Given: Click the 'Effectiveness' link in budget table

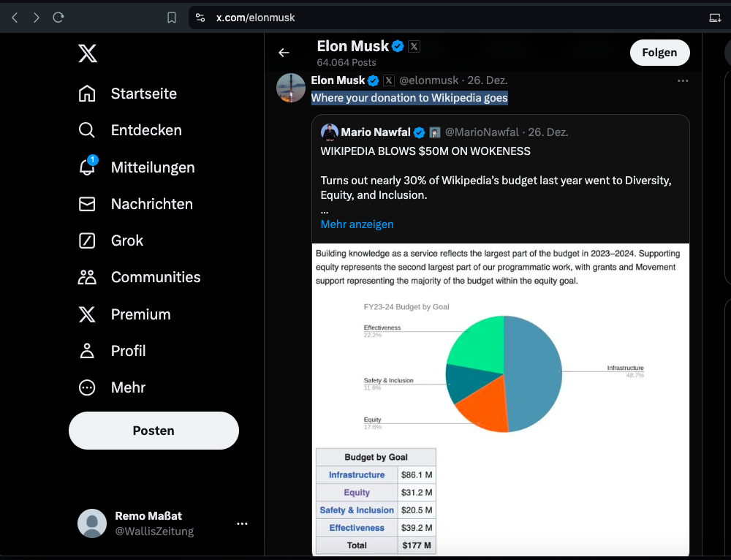Looking at the screenshot, I should coord(357,528).
